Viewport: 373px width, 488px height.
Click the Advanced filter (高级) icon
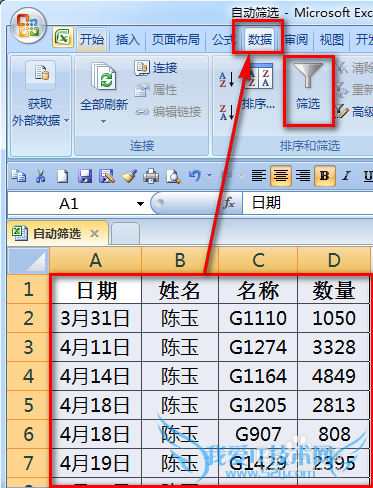(342, 112)
